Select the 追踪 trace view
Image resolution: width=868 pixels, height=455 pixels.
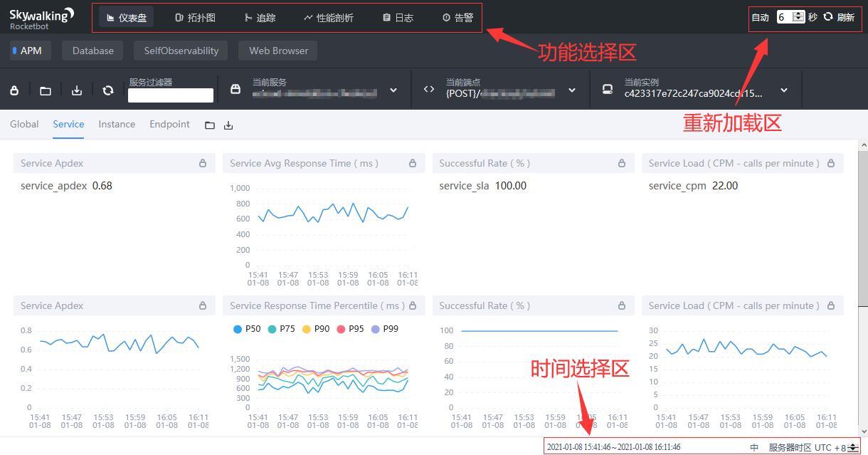tap(260, 17)
